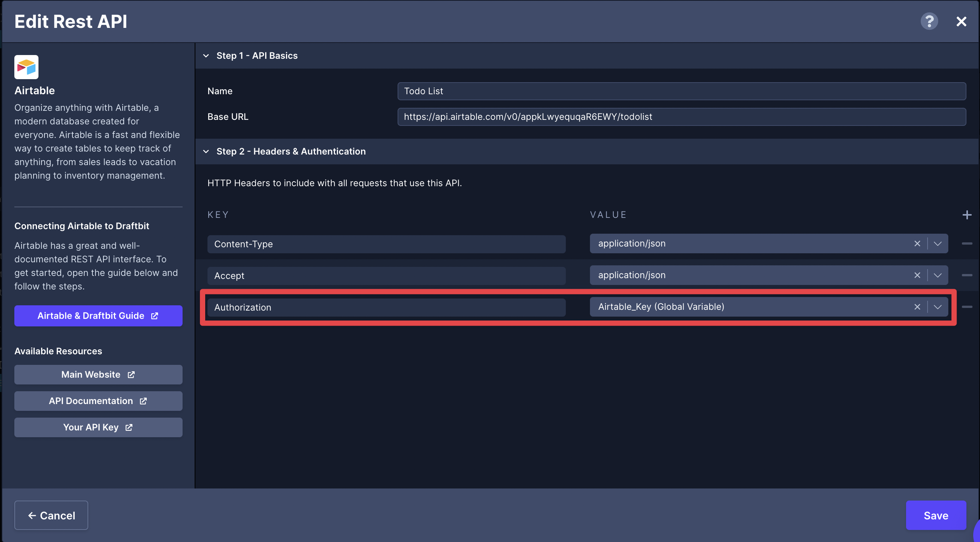Click the Edit Rest API title
This screenshot has height=542, width=980.
(71, 21)
